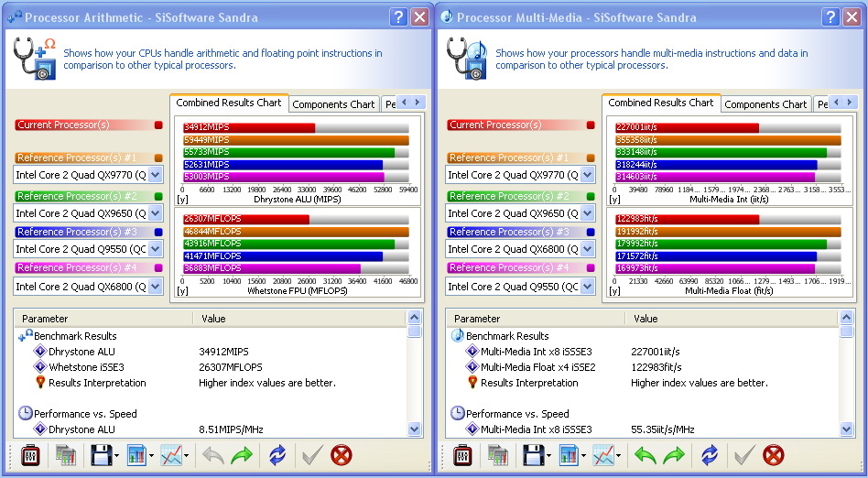Open Reference Processor #1 dropdown in Multi-Media window
The image size is (868, 478).
tap(588, 175)
